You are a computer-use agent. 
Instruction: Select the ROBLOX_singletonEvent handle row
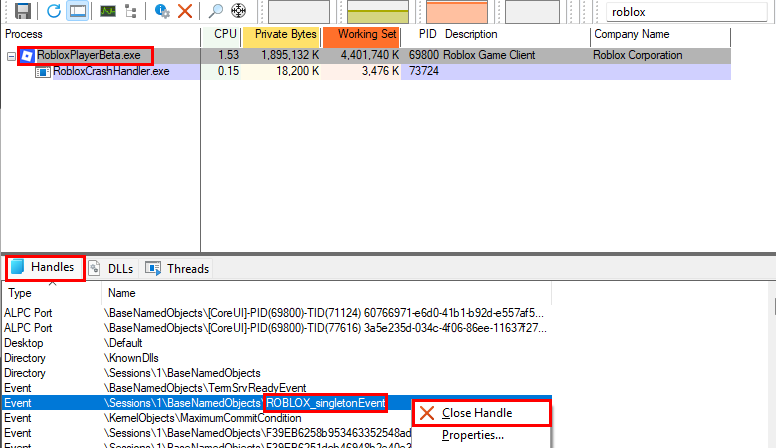tap(208, 403)
